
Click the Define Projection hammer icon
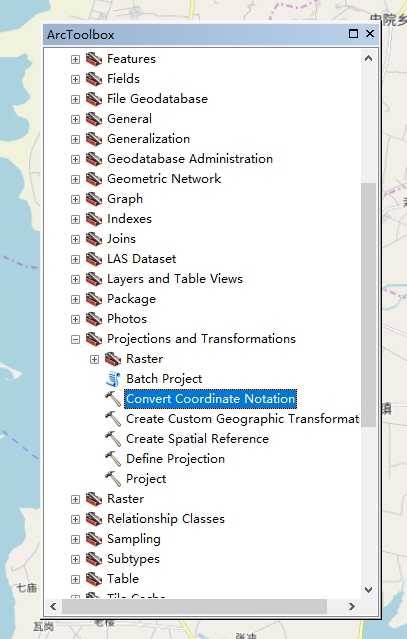(113, 459)
